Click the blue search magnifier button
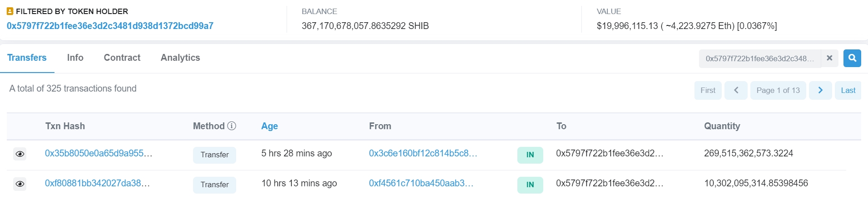868x199 pixels. point(852,58)
